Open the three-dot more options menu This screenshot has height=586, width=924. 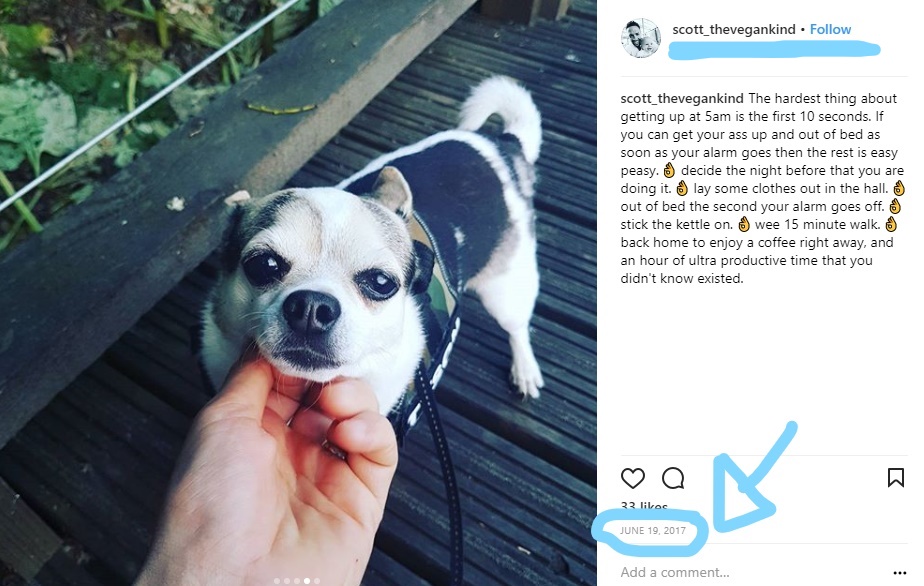899,572
